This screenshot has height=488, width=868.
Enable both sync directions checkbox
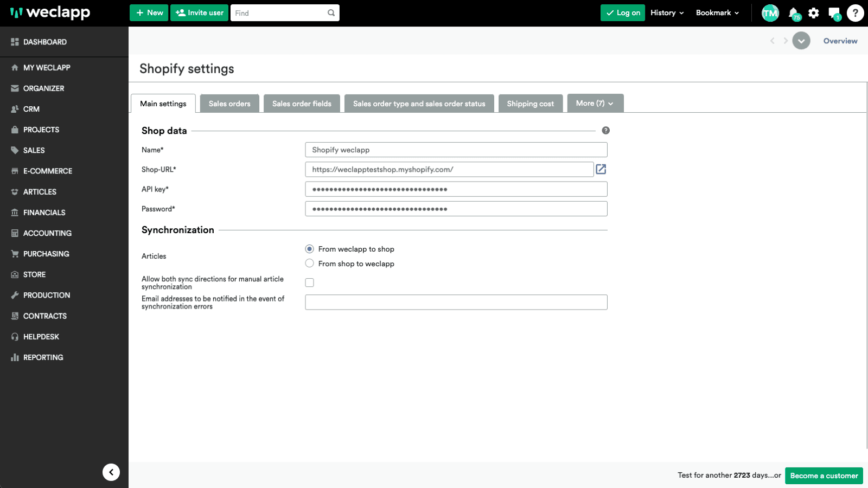(310, 282)
